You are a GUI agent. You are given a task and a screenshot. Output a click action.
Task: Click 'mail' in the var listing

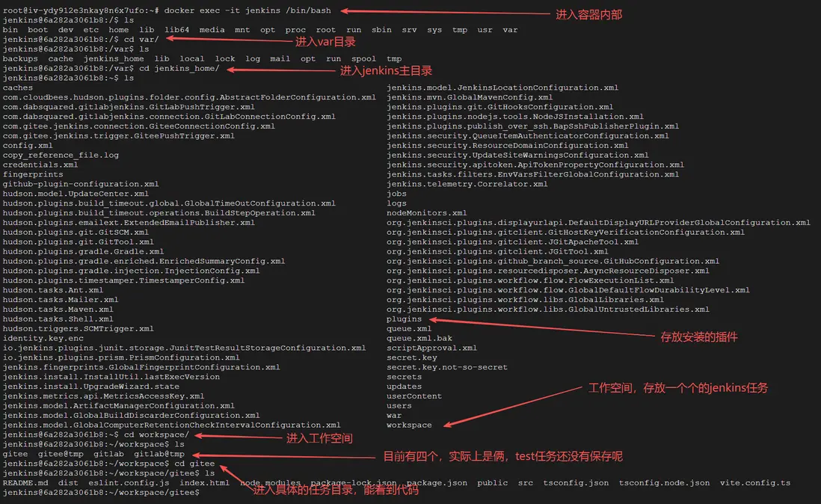pos(280,58)
